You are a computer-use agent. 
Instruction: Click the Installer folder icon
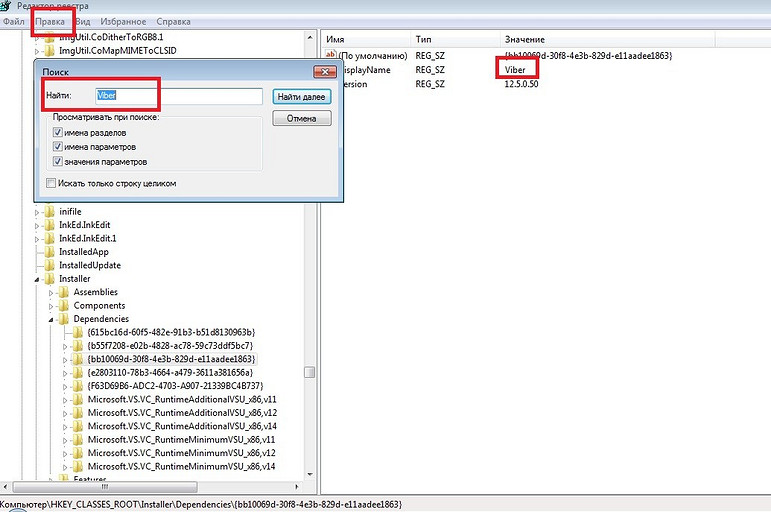click(50, 279)
